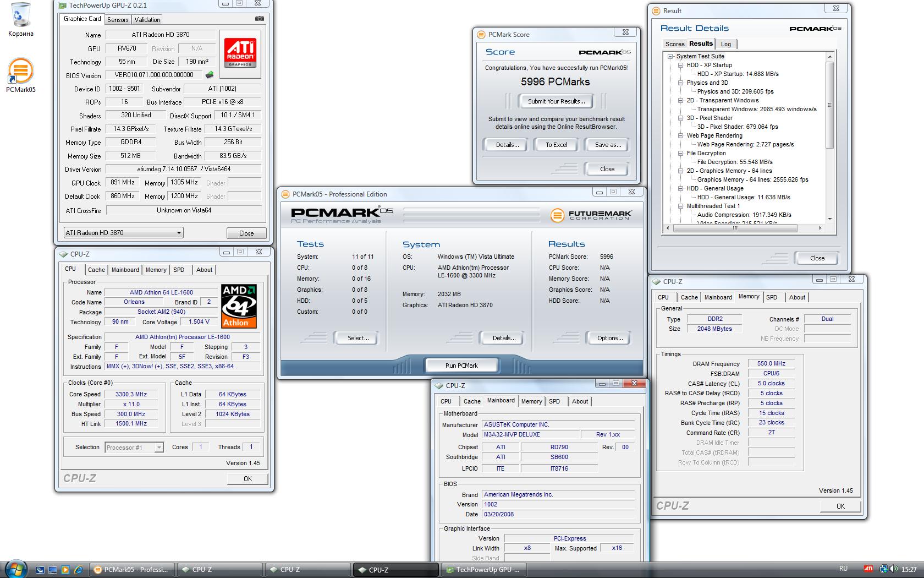Click the PCMark05 Professional Edition title bar icon
Screen dimensions: 924x578
tap(285, 194)
